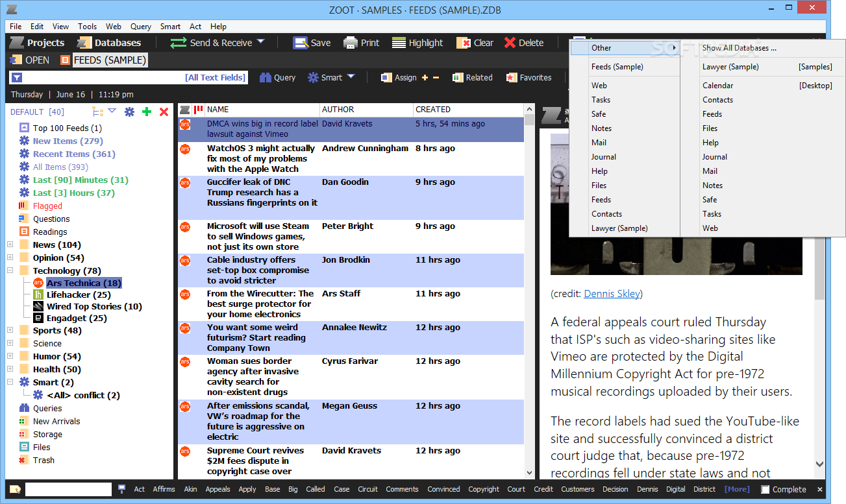Image resolution: width=846 pixels, height=504 pixels.
Task: Select article 'Cable industry offers set-top box compromise'
Action: (351, 270)
